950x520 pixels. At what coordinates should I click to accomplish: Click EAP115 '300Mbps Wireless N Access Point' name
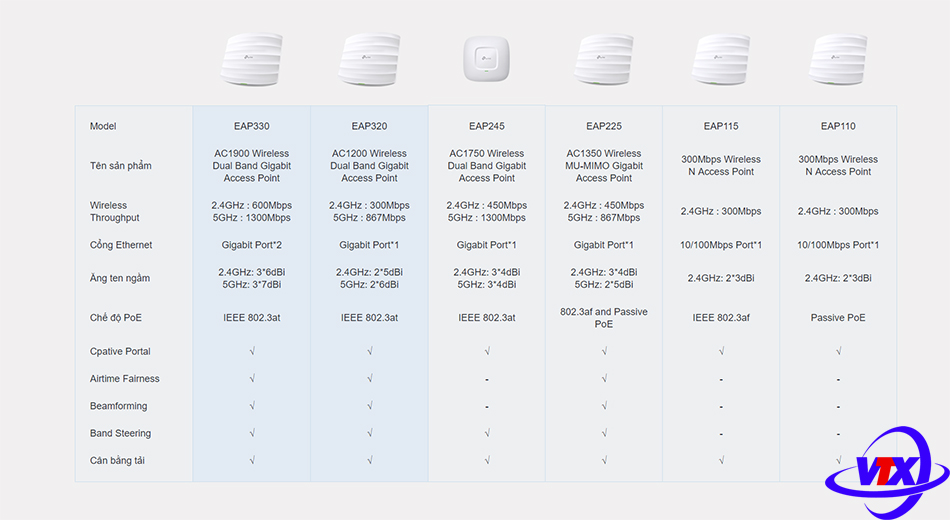(721, 165)
